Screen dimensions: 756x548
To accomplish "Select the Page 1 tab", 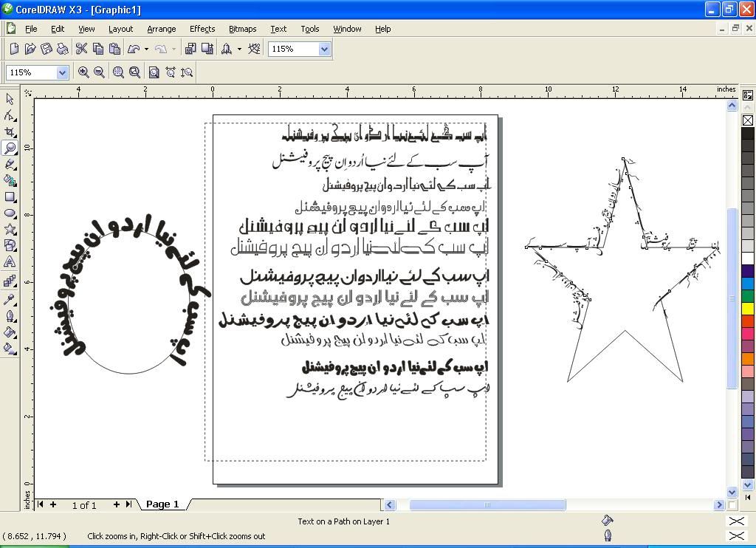I will pyautogui.click(x=162, y=504).
